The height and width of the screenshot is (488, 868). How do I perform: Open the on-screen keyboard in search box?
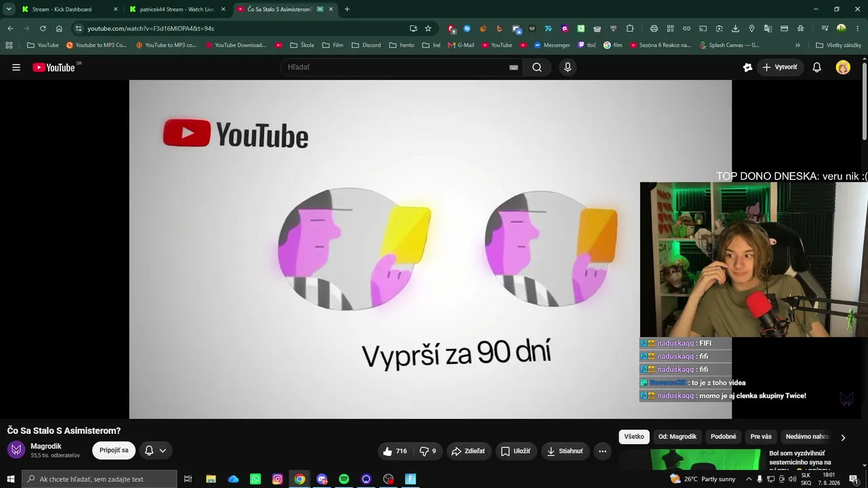click(513, 67)
